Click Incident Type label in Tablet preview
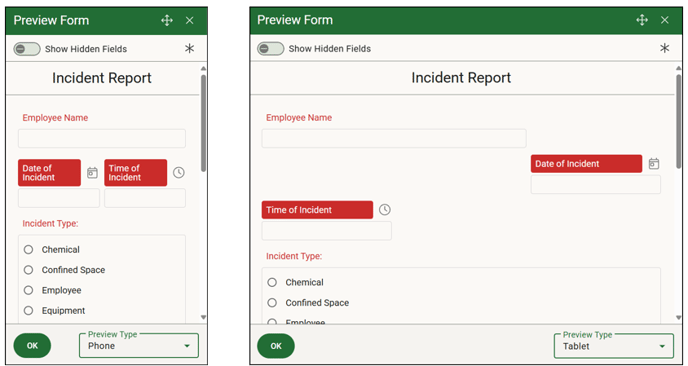Screen dimensions: 688x366 294,256
